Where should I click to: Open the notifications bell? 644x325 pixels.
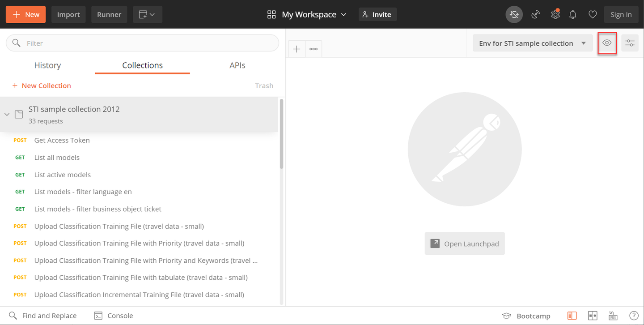click(573, 15)
